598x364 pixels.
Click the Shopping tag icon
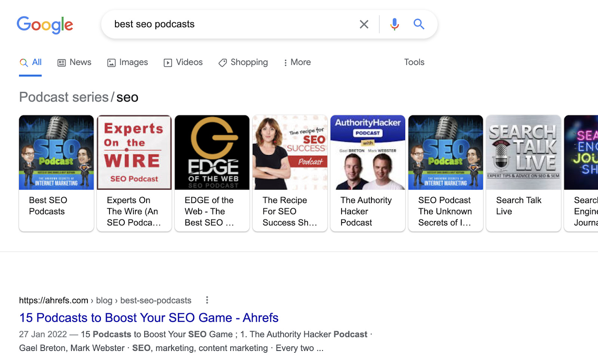click(x=223, y=62)
